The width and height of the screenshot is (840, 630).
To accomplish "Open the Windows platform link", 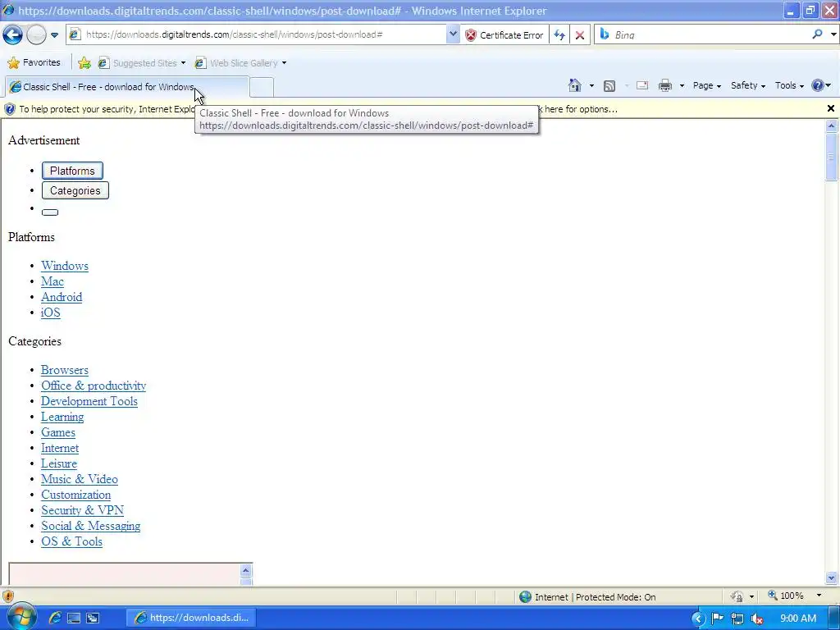I will 65,266.
